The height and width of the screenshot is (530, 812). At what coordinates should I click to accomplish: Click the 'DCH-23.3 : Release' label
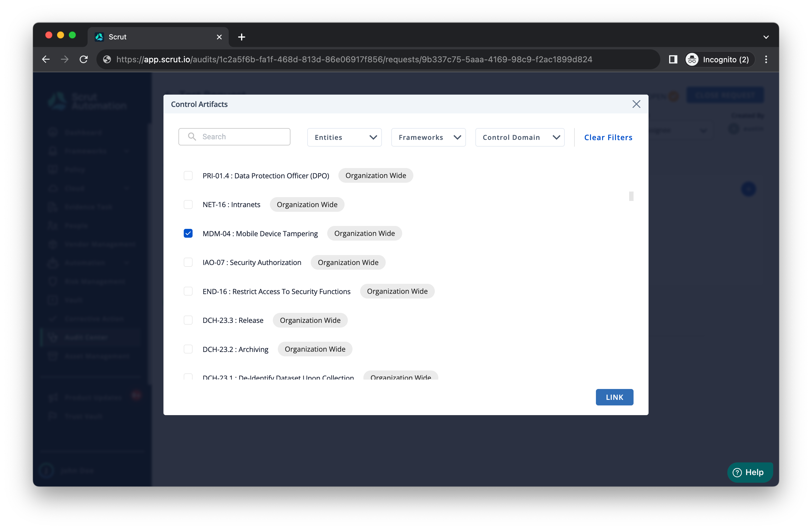pos(233,321)
